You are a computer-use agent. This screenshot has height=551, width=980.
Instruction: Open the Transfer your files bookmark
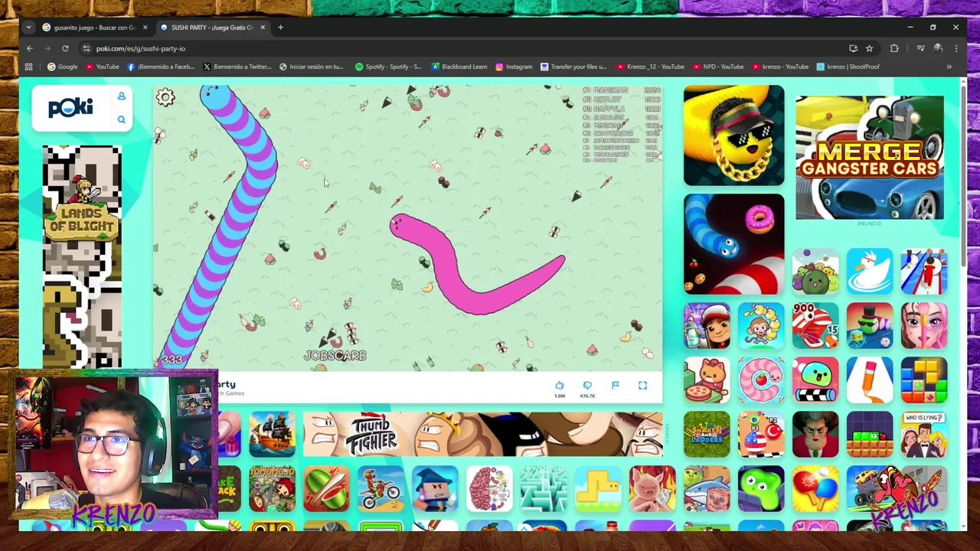click(573, 67)
